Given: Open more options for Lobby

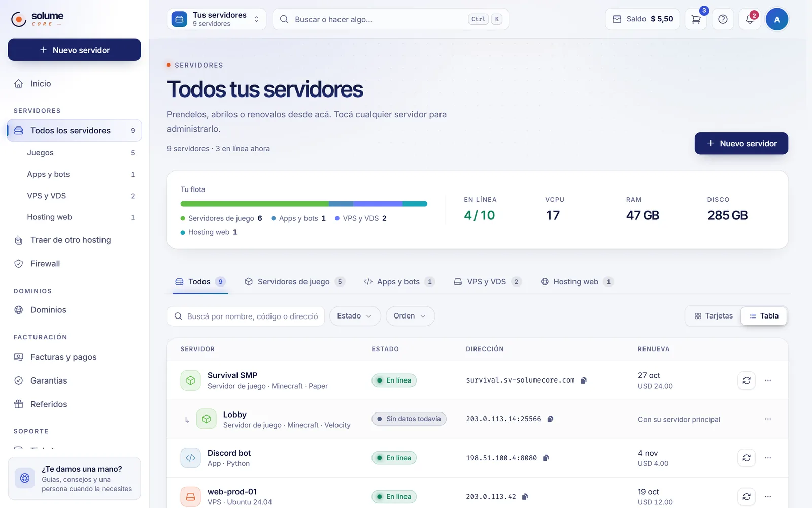Looking at the screenshot, I should [x=768, y=419].
